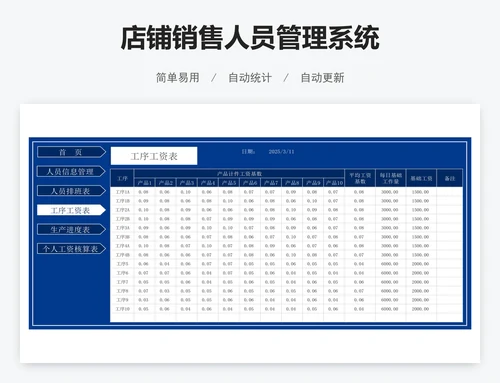500x383 pixels.
Task: Select the 产品8 column header
Action: tap(292, 183)
